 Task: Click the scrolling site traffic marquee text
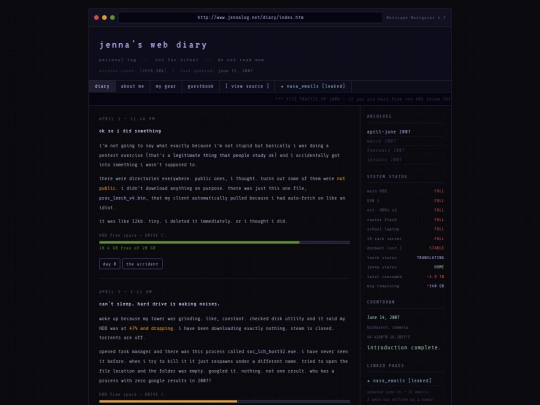point(363,99)
